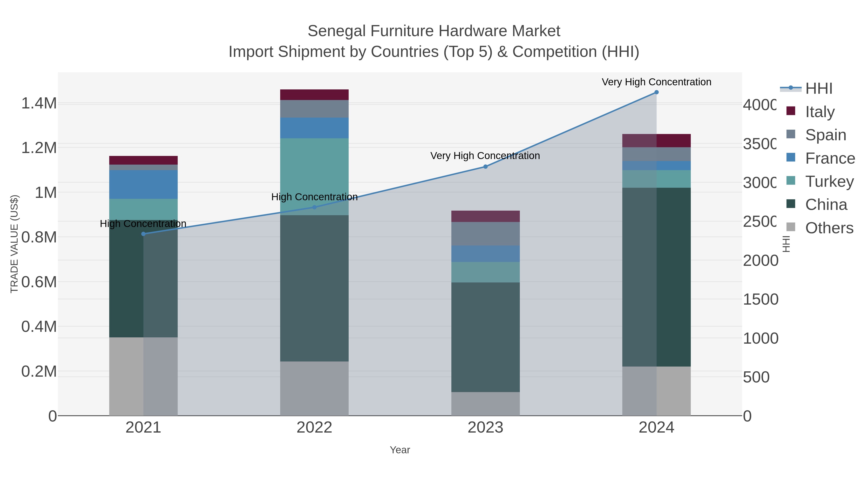The height and width of the screenshot is (488, 868).
Task: Click the 'High Concentration' label above 2021
Action: pyautogui.click(x=143, y=224)
